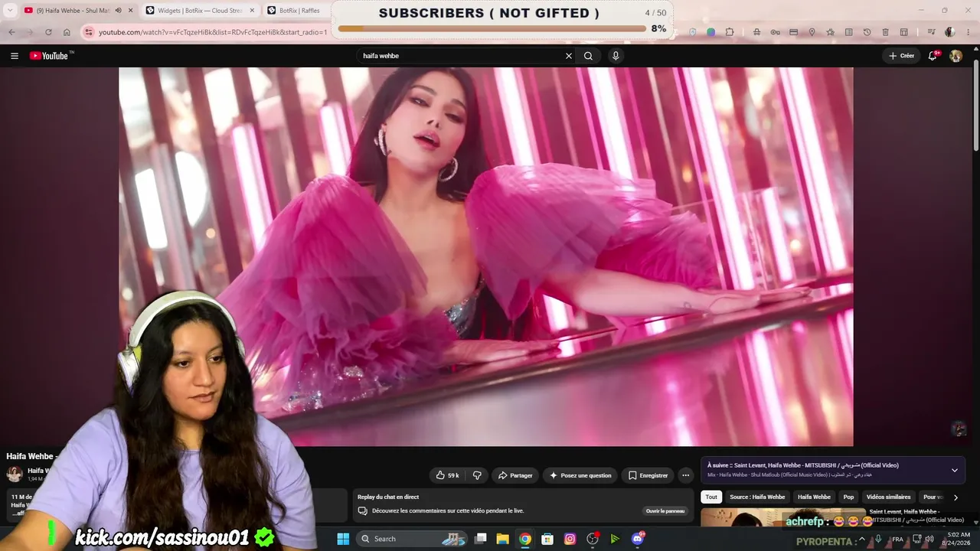
Task: Open the media control music-note icon
Action: pyautogui.click(x=931, y=32)
